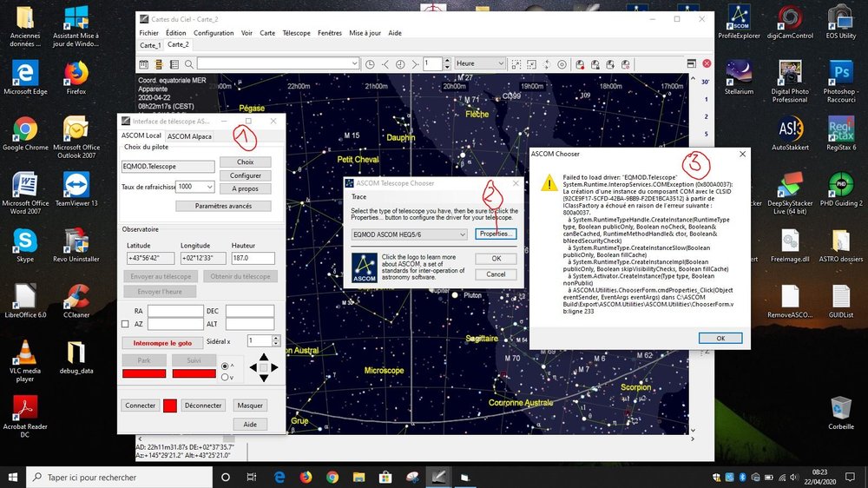This screenshot has width=868, height=488.
Task: Increase the Sidéral x spinner value
Action: [276, 337]
